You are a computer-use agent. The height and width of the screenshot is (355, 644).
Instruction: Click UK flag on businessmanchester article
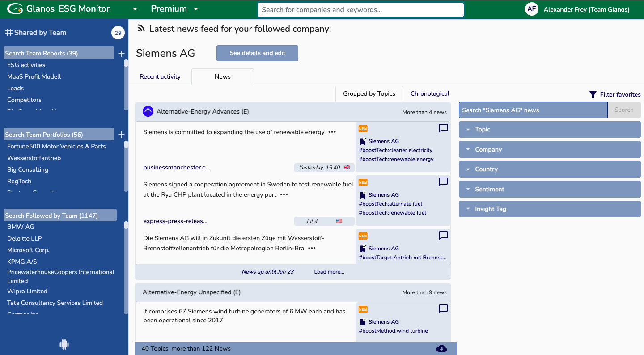coord(347,168)
